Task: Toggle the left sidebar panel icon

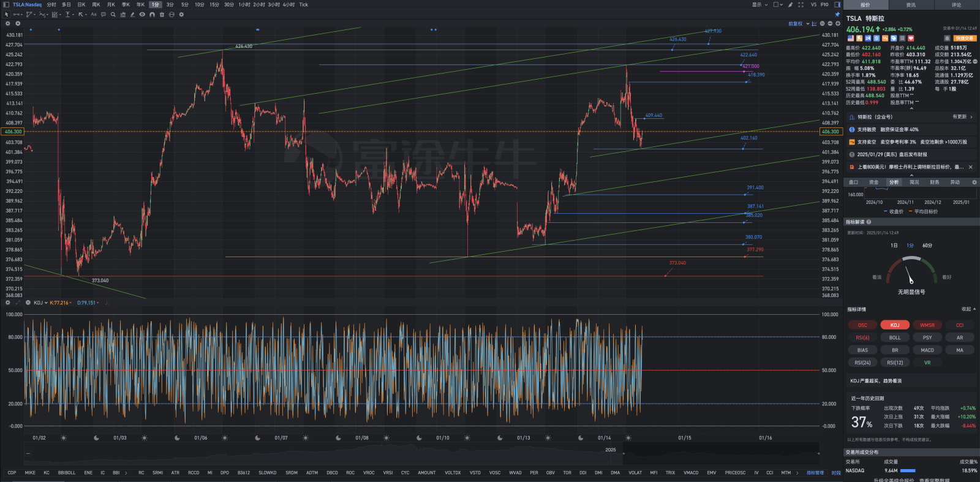Action: point(6,4)
